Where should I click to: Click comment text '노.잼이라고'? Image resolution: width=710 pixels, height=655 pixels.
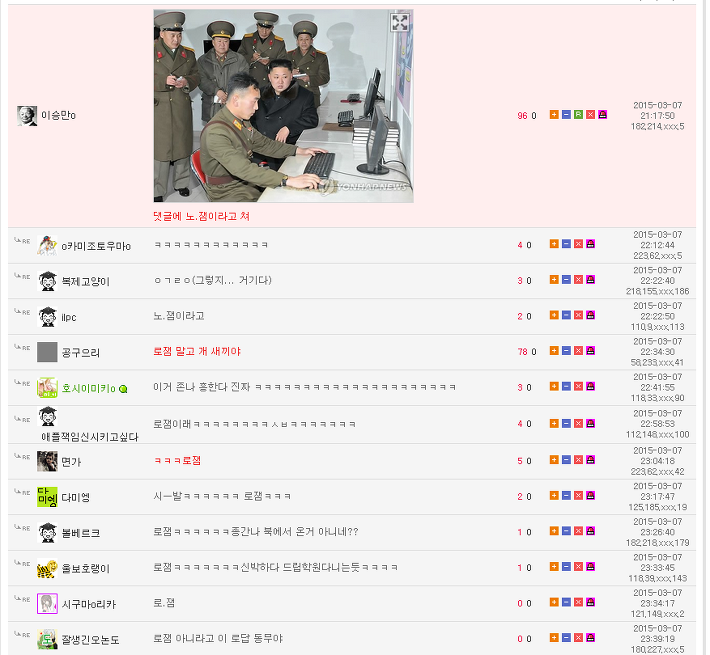(179, 316)
